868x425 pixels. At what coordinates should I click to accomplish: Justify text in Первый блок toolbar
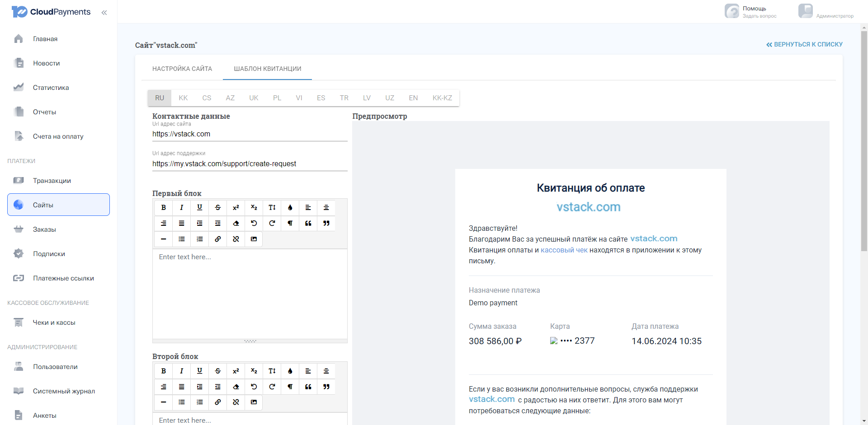pos(182,223)
